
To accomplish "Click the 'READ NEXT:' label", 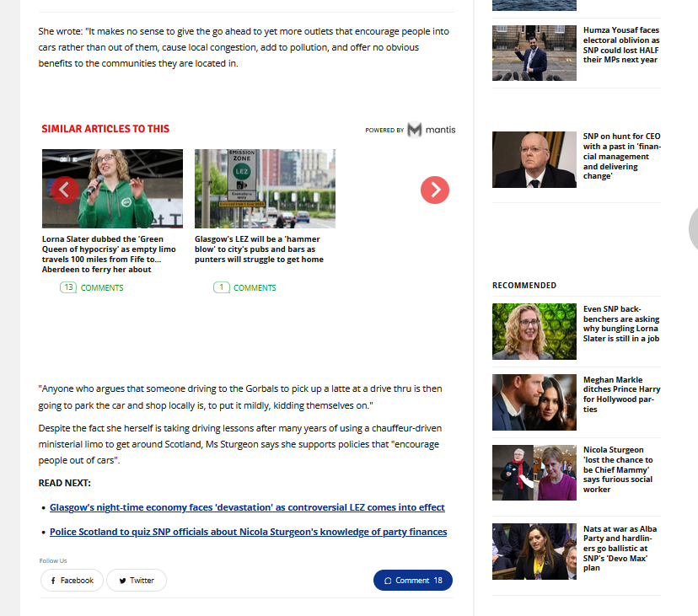I will [x=65, y=483].
